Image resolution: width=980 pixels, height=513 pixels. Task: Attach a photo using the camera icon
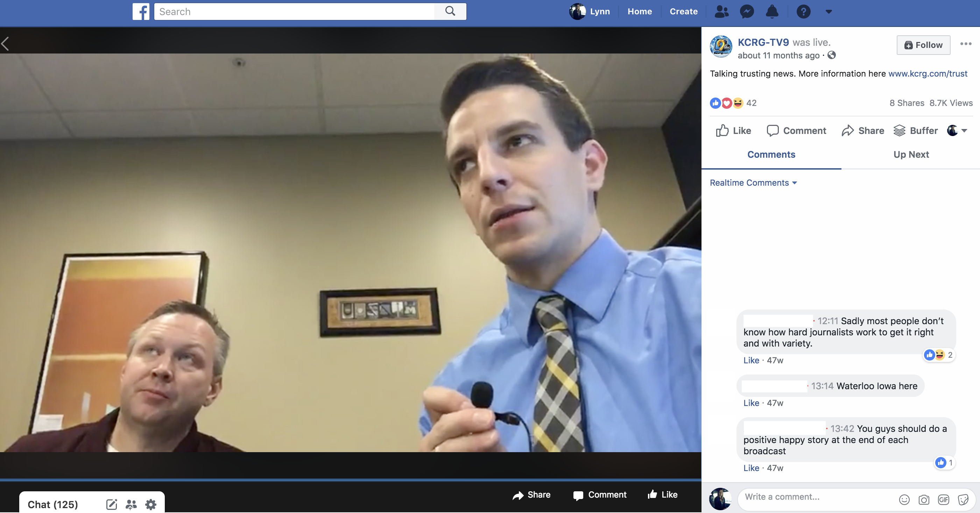point(924,500)
